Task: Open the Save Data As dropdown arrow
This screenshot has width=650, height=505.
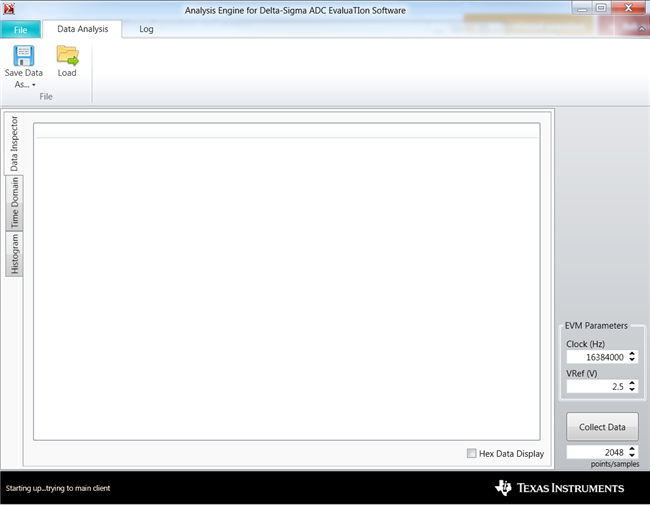Action: pos(34,85)
